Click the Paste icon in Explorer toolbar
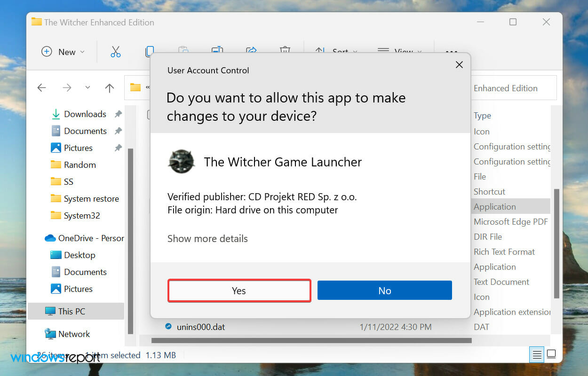This screenshot has height=376, width=588. (183, 51)
